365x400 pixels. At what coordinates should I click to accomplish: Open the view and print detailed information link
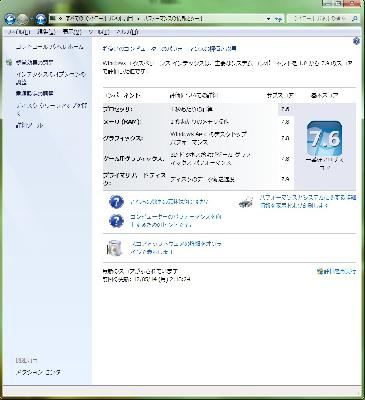coord(308,202)
